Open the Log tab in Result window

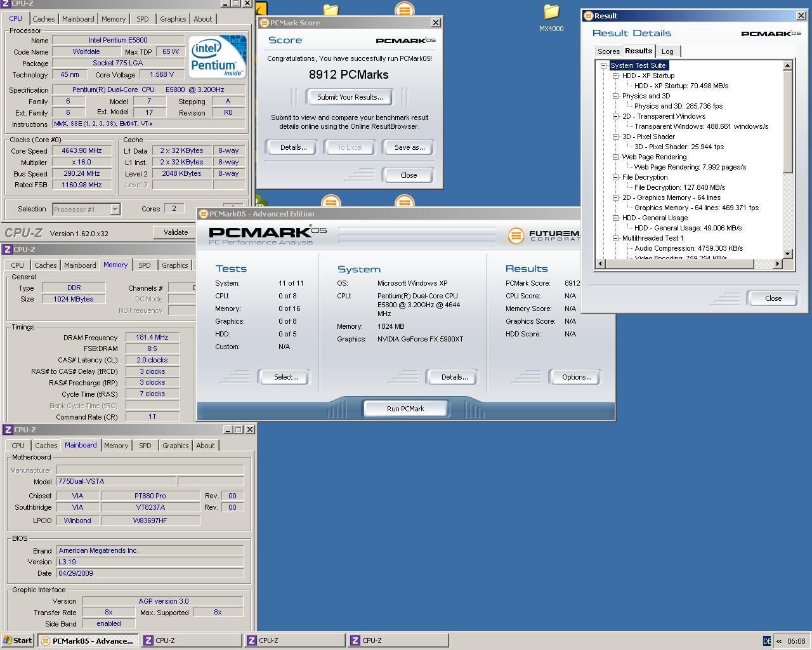click(x=667, y=51)
